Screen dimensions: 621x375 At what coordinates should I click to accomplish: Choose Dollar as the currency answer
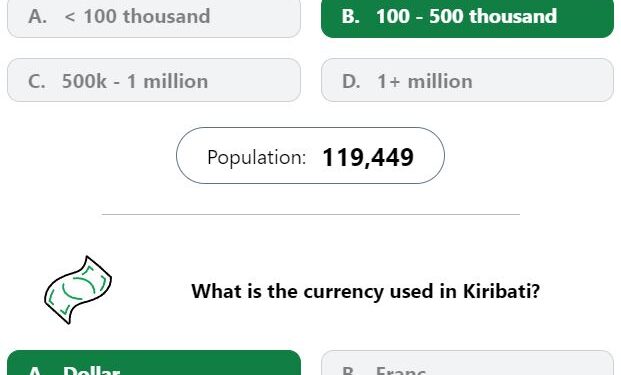(x=154, y=363)
